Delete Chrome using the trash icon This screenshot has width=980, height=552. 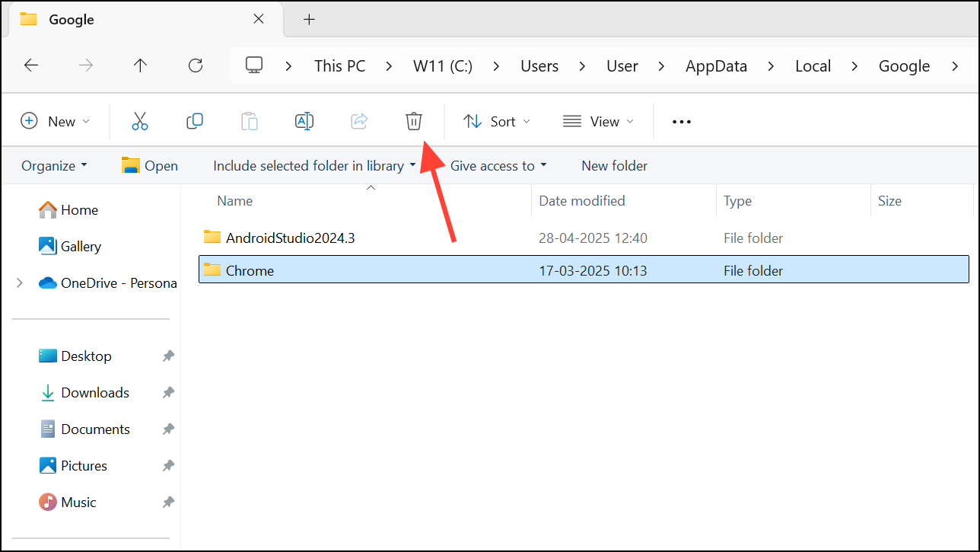[x=413, y=121]
